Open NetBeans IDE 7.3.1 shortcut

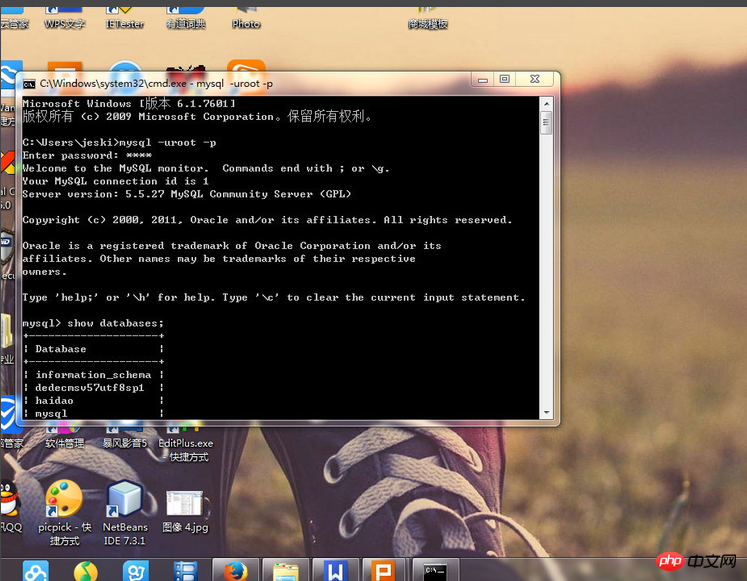point(125,499)
